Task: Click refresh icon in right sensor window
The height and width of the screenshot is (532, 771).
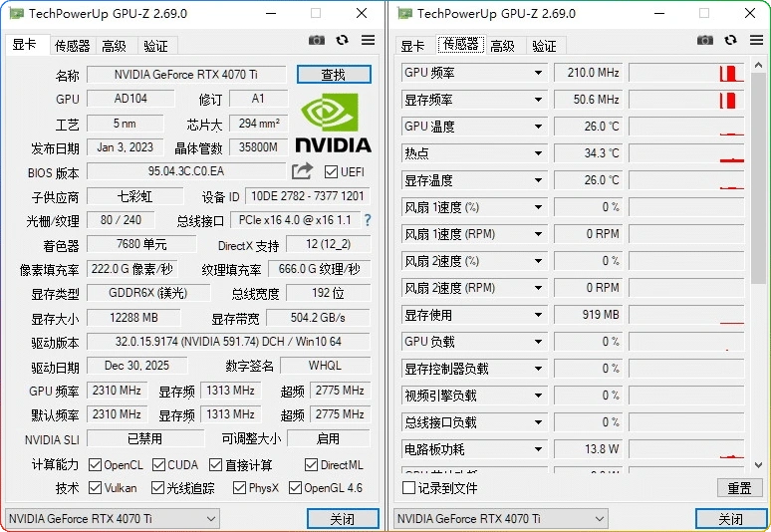Action: pyautogui.click(x=731, y=40)
